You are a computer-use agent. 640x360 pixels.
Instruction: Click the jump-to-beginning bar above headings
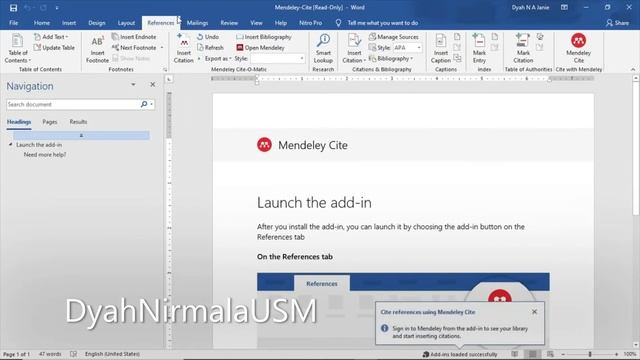pyautogui.click(x=81, y=135)
